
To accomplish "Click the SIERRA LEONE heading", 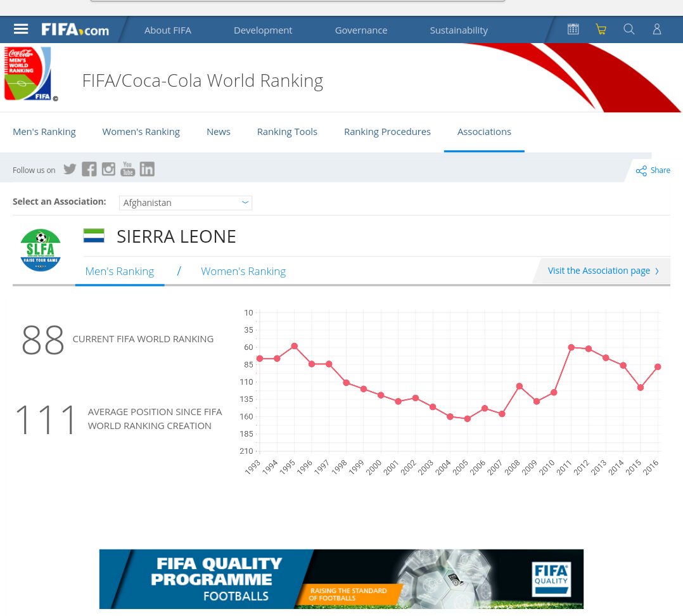I will pyautogui.click(x=176, y=236).
